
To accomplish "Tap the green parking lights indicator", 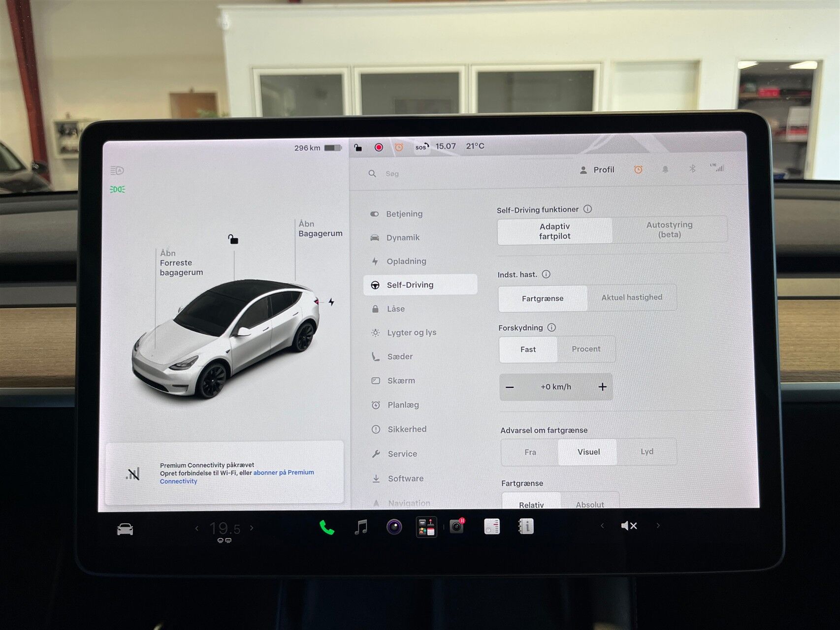I will [117, 189].
